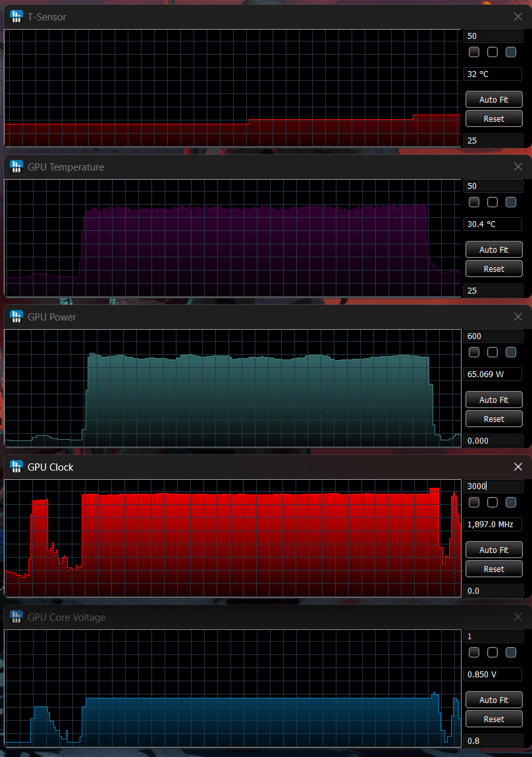Click GPU Clock minimum field showing 0.0
532x757 pixels.
[493, 591]
